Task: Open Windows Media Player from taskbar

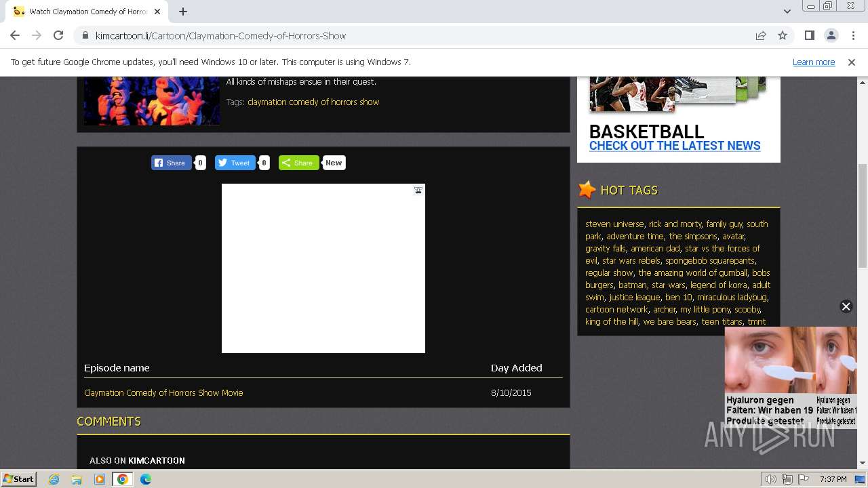Action: click(100, 479)
